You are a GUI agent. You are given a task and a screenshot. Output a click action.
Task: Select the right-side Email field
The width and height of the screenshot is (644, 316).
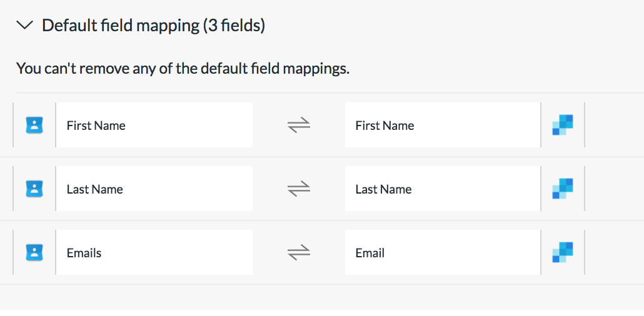coord(443,252)
